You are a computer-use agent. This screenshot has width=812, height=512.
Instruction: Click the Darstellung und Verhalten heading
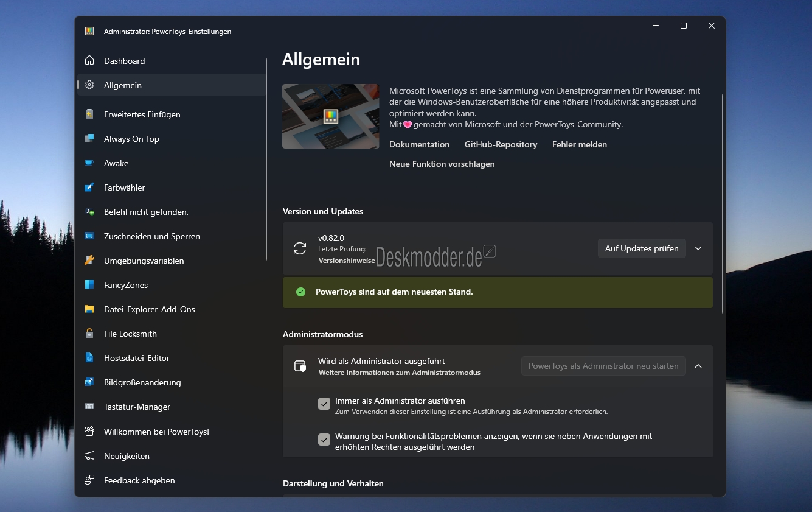click(333, 483)
